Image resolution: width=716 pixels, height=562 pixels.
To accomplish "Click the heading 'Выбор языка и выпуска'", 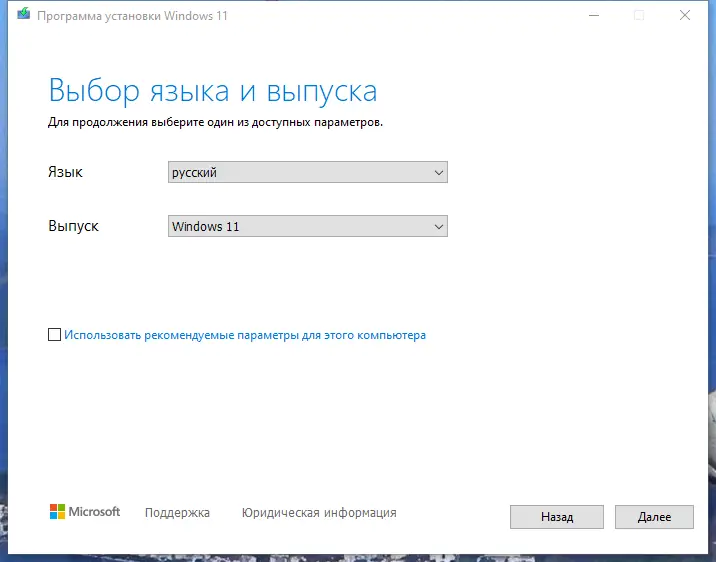I will point(213,91).
